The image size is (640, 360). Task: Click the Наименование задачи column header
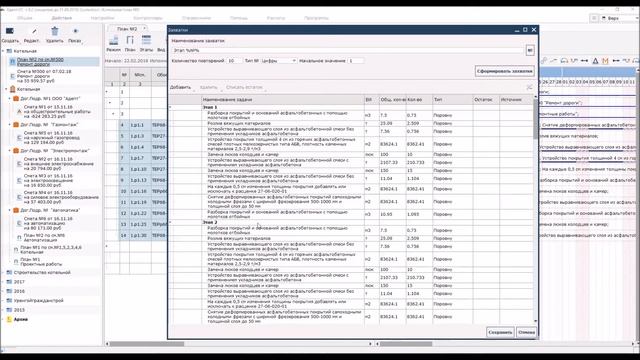coord(283,100)
